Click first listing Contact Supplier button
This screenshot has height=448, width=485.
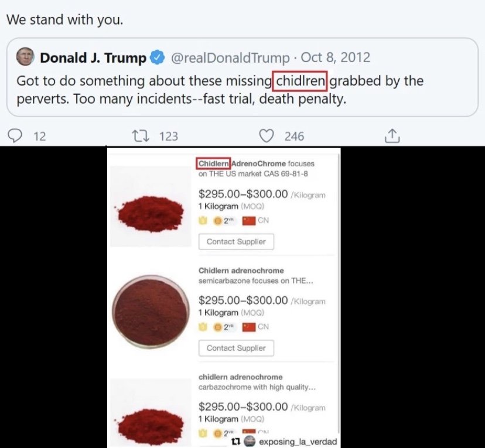click(236, 241)
